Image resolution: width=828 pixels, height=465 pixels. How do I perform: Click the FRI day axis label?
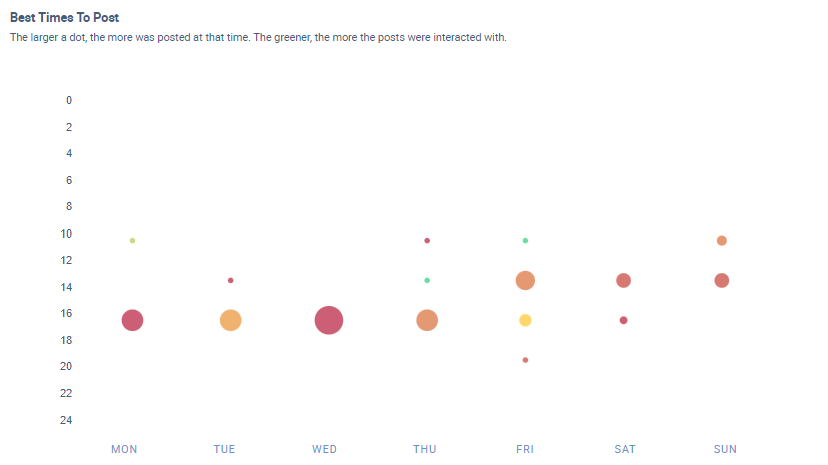coord(525,450)
